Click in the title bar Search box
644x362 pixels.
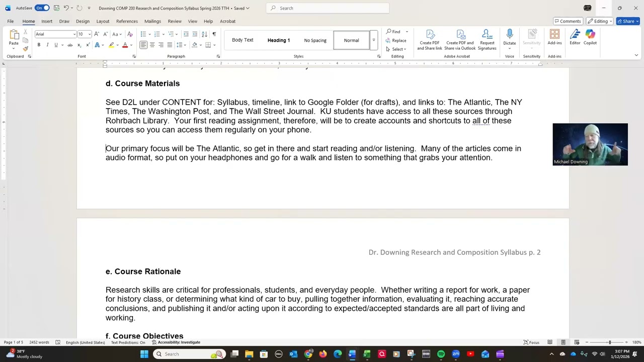click(x=328, y=8)
